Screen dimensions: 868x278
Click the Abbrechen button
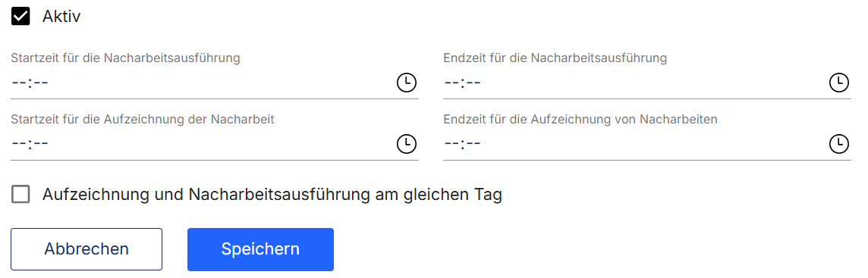[x=86, y=249]
